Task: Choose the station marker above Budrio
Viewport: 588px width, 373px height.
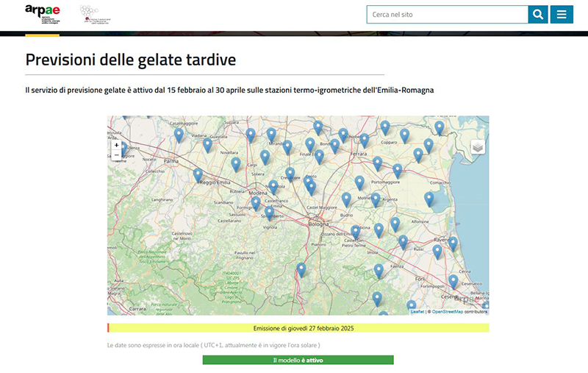Action: point(346,199)
